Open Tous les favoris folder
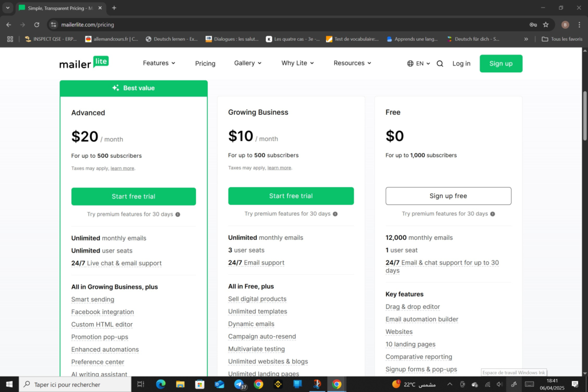This screenshot has height=392, width=588. click(562, 39)
